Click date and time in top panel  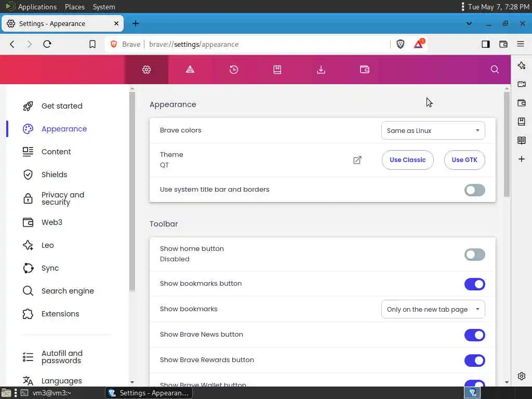498,7
